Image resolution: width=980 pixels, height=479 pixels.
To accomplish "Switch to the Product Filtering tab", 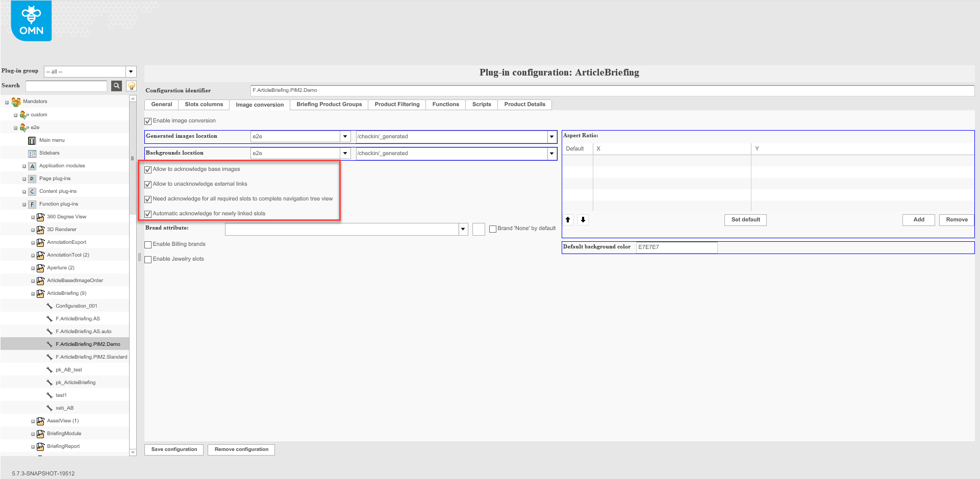I will (x=396, y=104).
